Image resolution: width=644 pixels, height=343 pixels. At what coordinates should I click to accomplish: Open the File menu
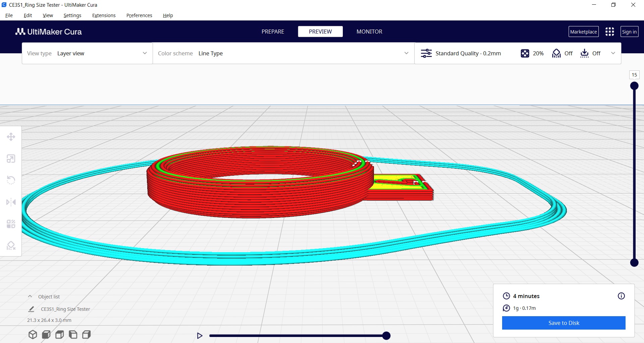coord(9,15)
